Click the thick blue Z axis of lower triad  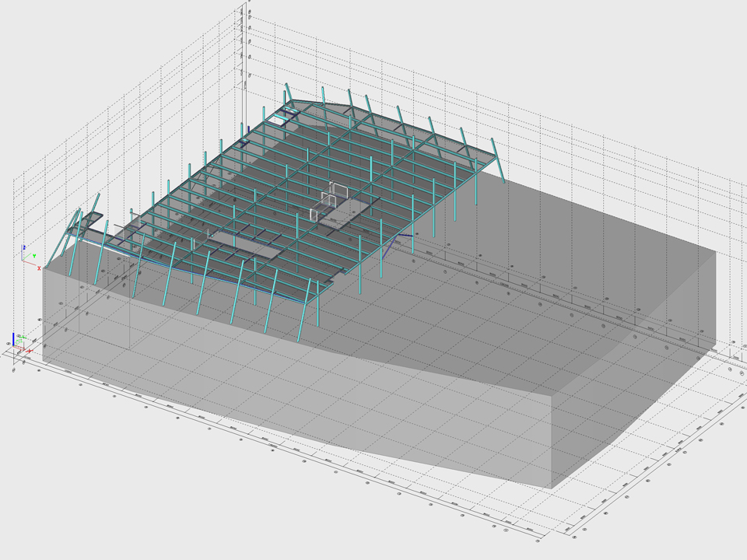pyautogui.click(x=13, y=338)
